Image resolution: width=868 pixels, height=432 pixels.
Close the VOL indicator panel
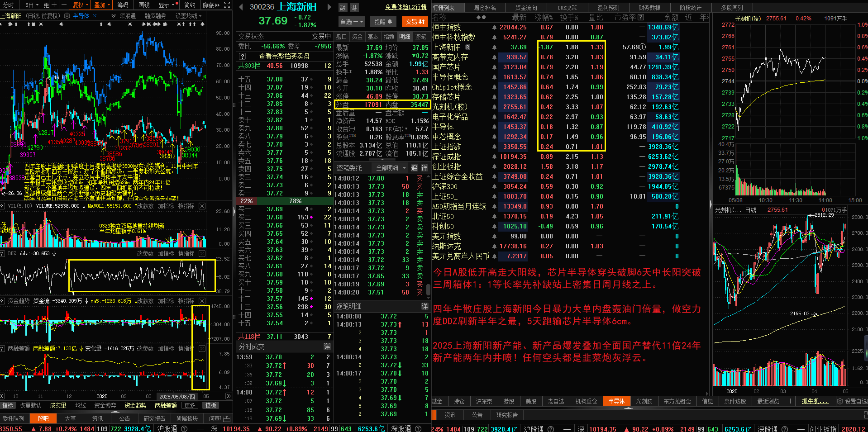point(202,206)
